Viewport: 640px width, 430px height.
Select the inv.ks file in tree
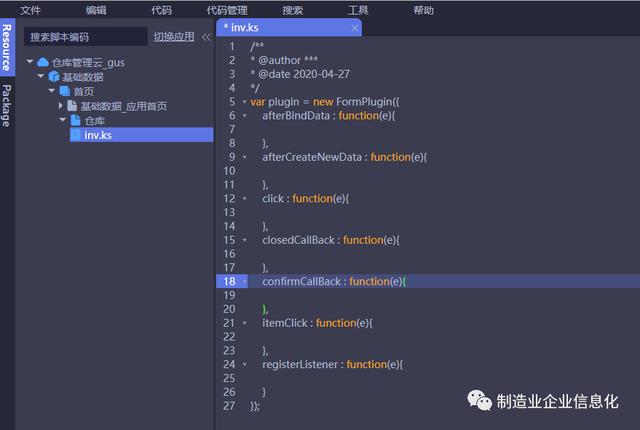pyautogui.click(x=142, y=135)
